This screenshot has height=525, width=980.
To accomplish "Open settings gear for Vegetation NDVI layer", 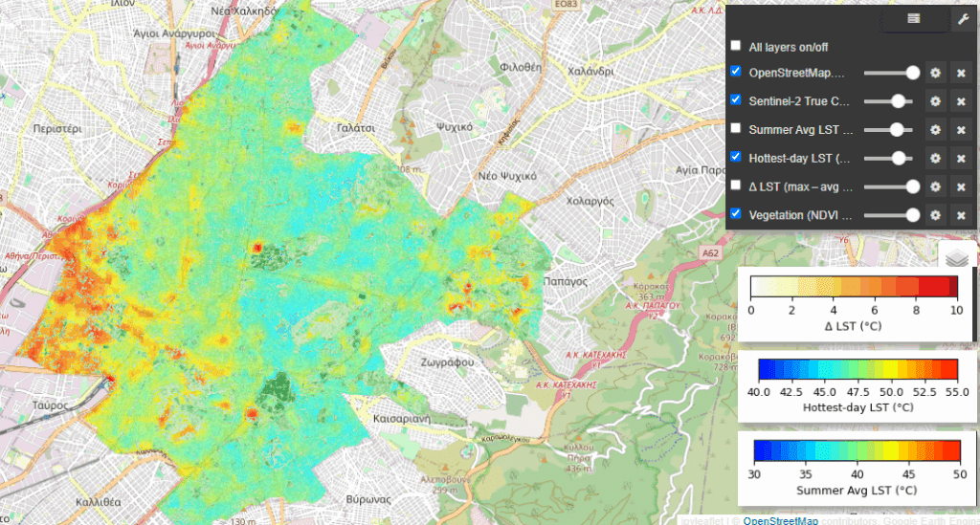I will coord(935,215).
